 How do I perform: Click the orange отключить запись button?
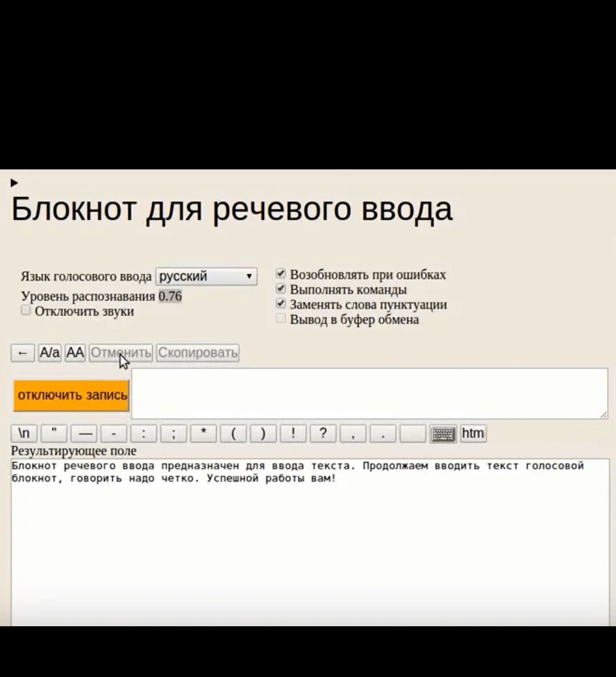72,395
